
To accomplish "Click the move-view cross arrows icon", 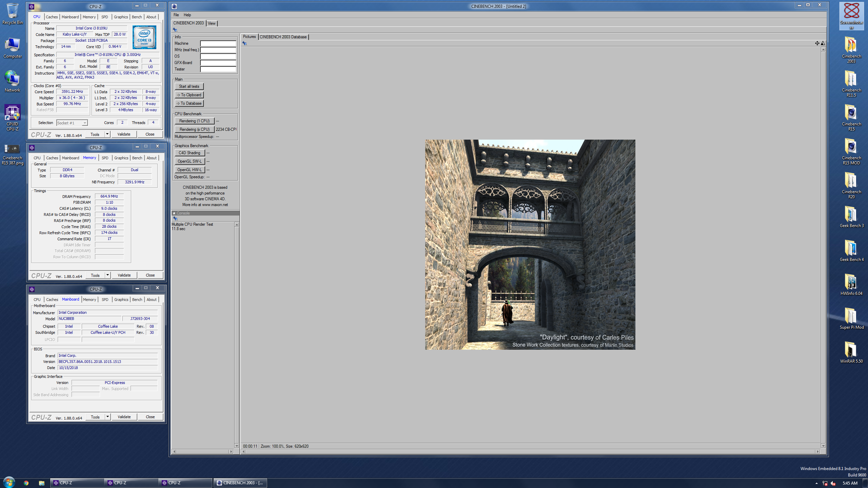I will click(817, 43).
